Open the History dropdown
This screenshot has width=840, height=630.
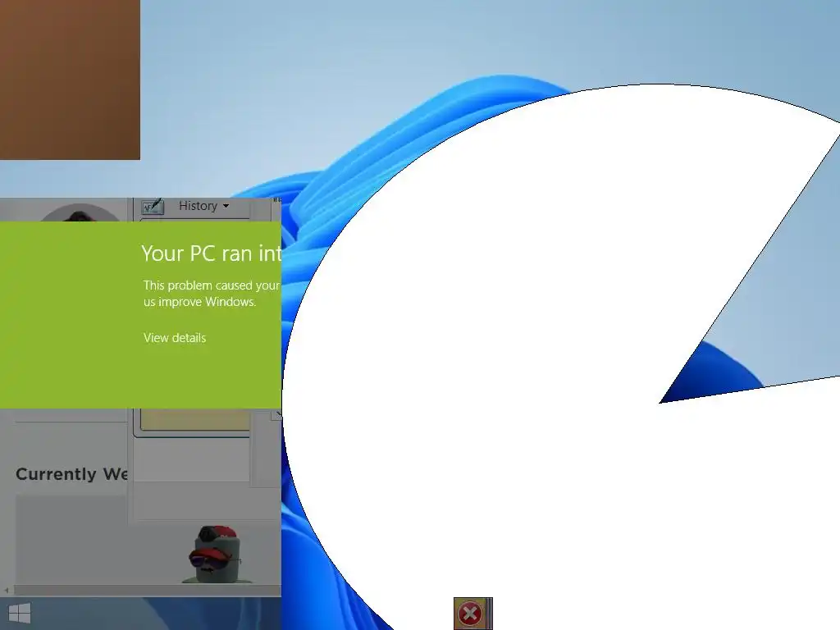point(203,206)
